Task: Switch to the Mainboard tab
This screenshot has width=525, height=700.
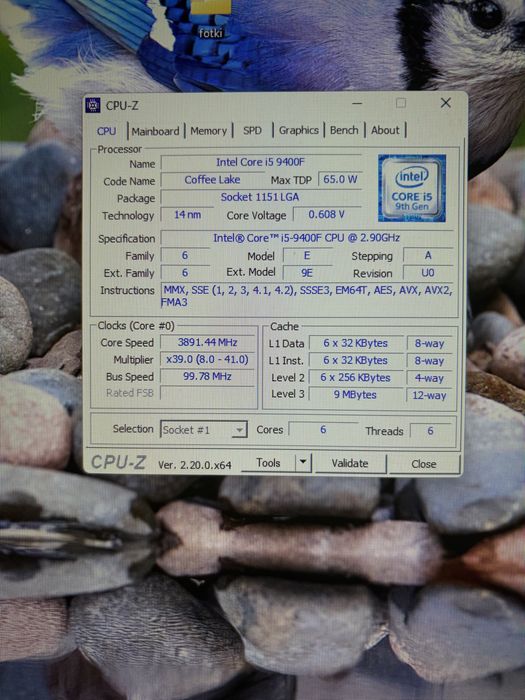Action: point(155,131)
